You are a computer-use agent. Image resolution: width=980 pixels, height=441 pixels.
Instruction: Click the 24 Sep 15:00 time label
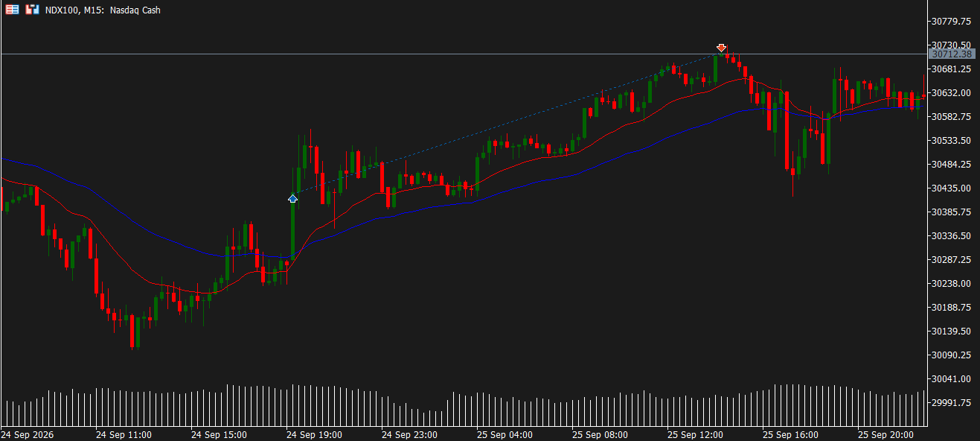219,434
